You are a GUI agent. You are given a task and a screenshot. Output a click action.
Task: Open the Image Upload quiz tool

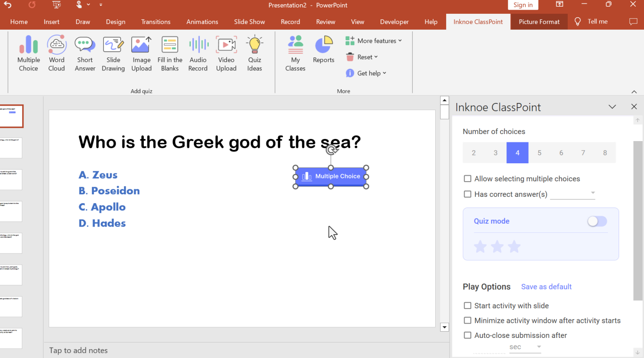pos(141,52)
